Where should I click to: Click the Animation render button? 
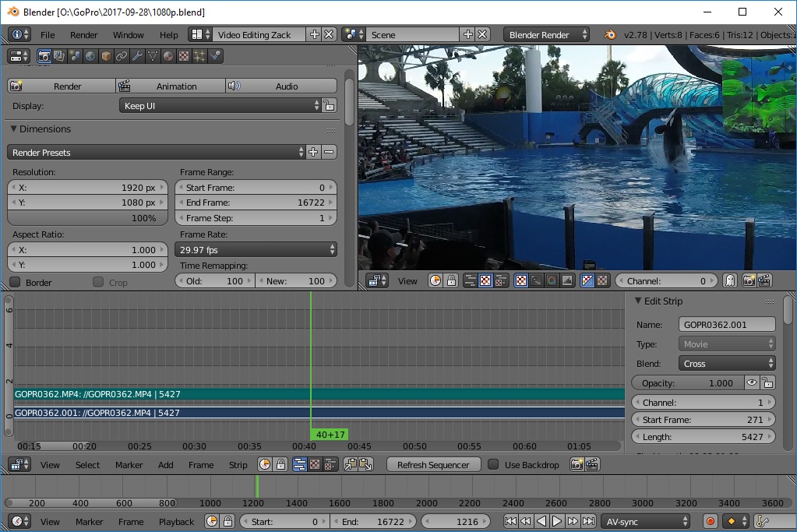(x=171, y=86)
